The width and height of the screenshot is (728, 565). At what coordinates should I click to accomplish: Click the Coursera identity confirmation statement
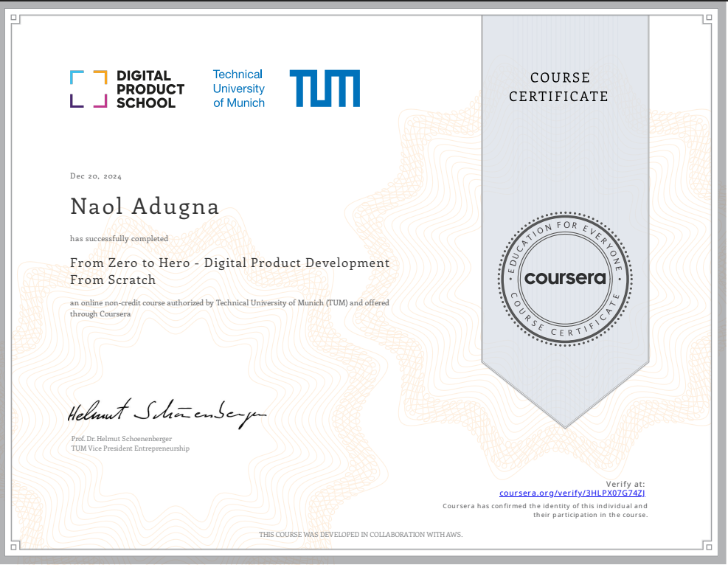545,510
